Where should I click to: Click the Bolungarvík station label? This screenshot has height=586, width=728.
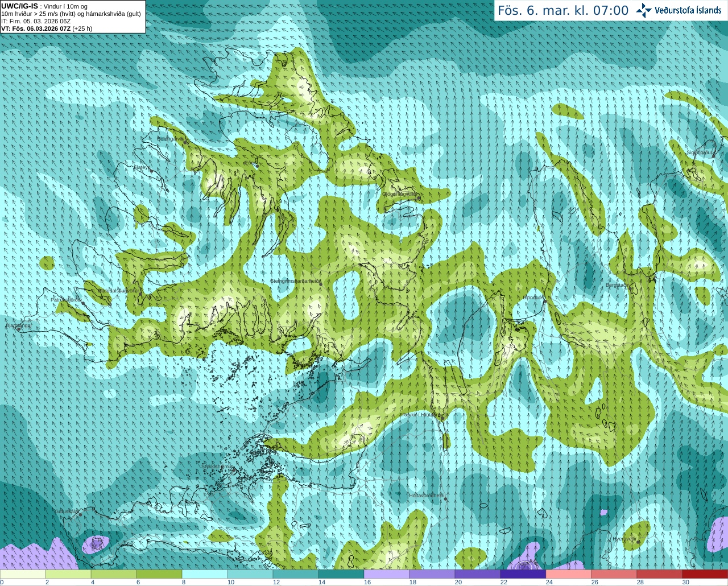pyautogui.click(x=170, y=138)
